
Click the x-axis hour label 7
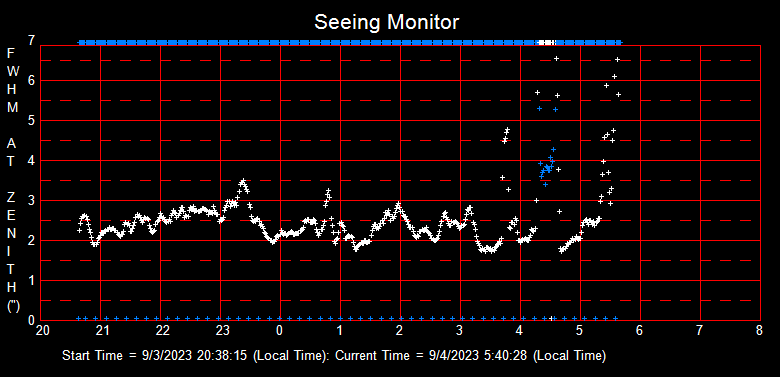(699, 331)
